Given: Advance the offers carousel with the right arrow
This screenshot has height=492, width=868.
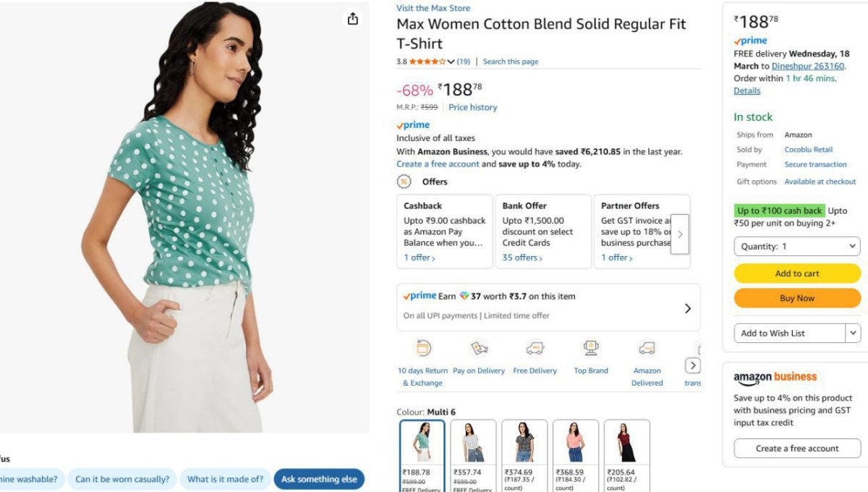Looking at the screenshot, I should click(x=679, y=233).
